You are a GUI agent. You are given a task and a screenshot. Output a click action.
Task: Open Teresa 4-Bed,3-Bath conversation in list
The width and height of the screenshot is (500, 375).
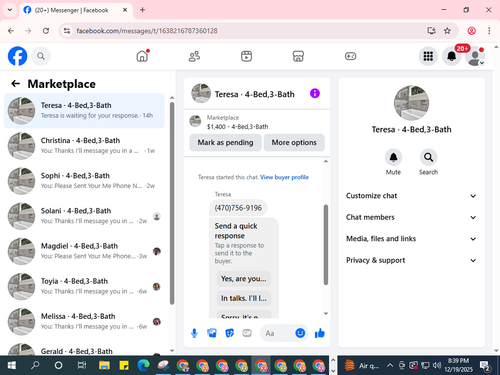coord(84,111)
